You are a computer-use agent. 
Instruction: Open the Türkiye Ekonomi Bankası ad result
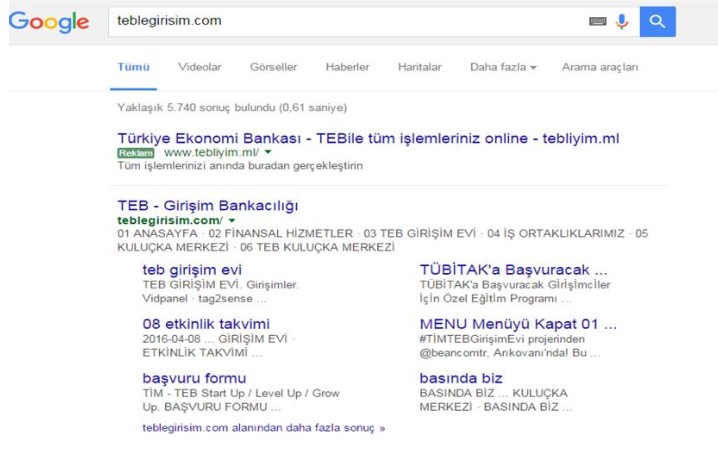pos(368,138)
